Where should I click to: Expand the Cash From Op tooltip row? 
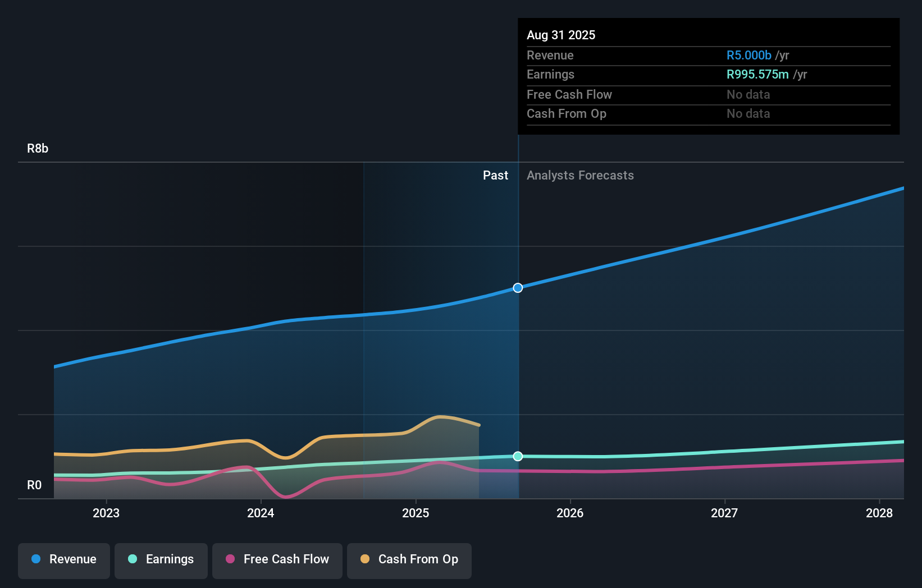point(567,113)
